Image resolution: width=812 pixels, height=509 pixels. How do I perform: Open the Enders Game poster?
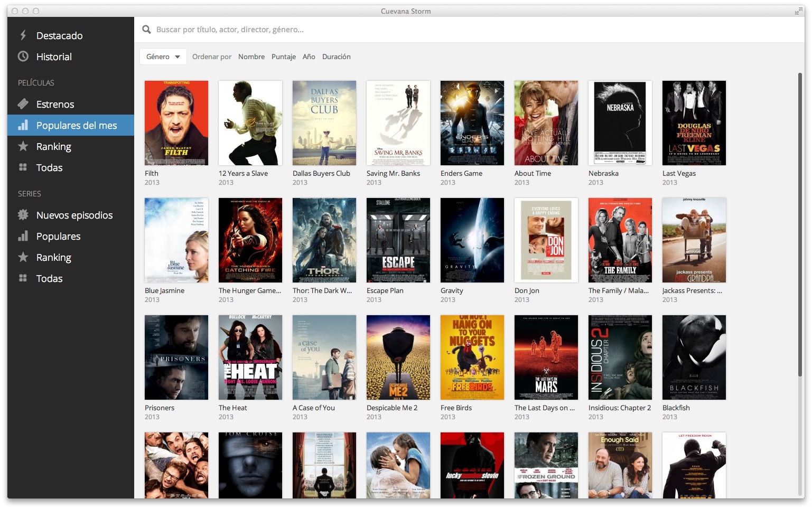tap(472, 123)
